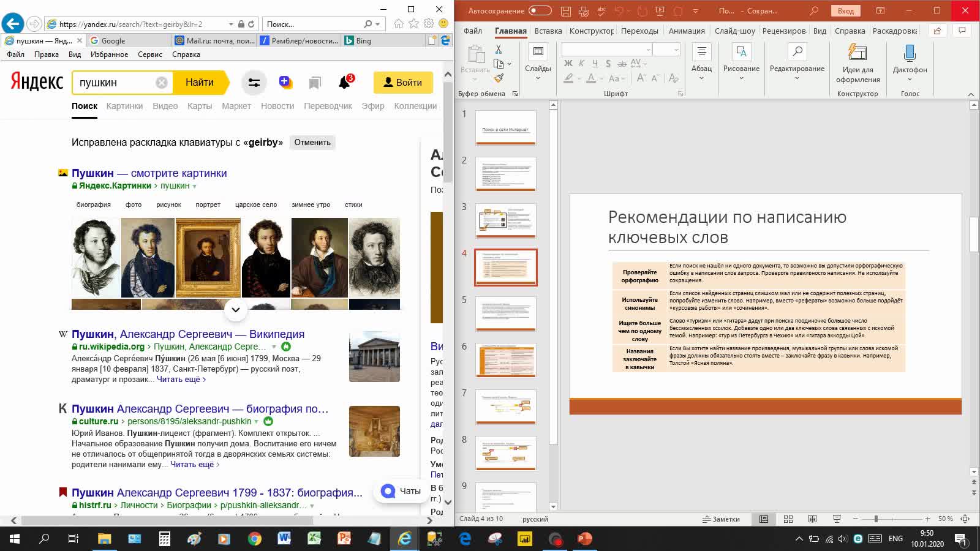Open the Избранное menu in Internet Explorer
Viewport: 980px width, 551px height.
pyautogui.click(x=109, y=54)
